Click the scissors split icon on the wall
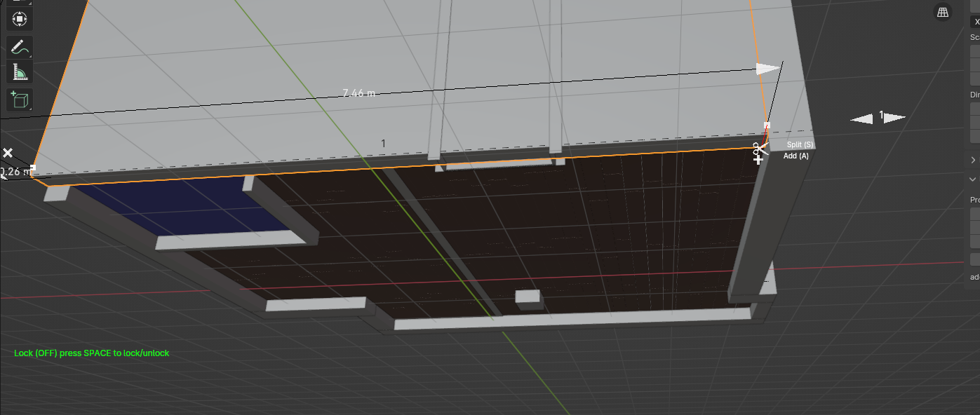Screen dimensions: 980x415 point(759,149)
